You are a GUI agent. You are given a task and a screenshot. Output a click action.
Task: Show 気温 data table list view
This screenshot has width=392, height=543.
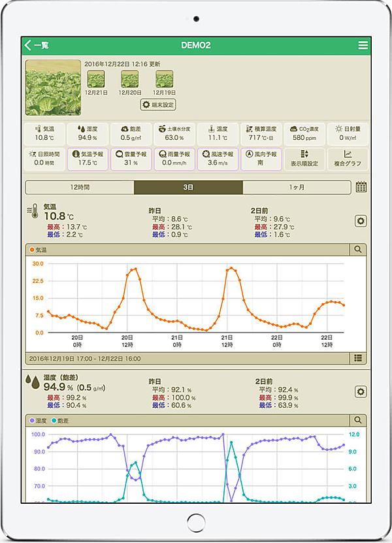358,357
